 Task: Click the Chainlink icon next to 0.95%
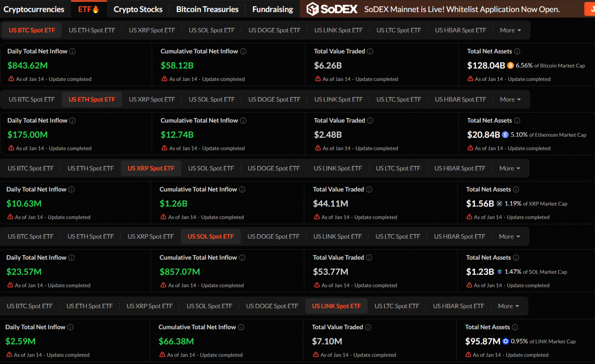pyautogui.click(x=506, y=341)
